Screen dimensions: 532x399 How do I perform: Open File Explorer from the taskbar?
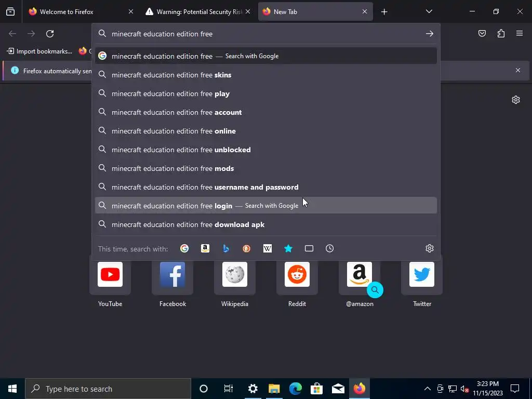click(274, 389)
